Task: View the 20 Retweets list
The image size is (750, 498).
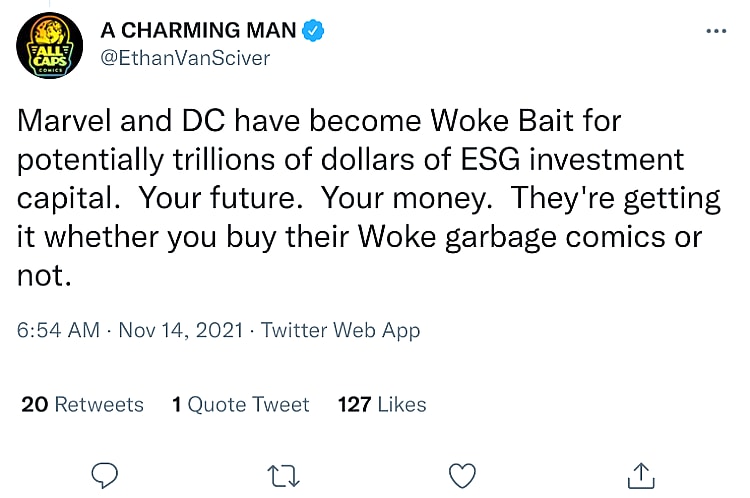Action: (82, 404)
